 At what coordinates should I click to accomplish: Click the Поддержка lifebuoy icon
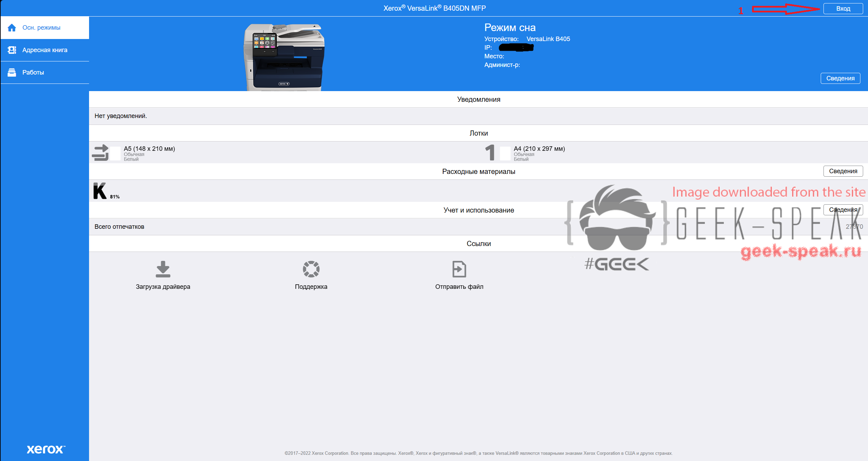point(311,269)
